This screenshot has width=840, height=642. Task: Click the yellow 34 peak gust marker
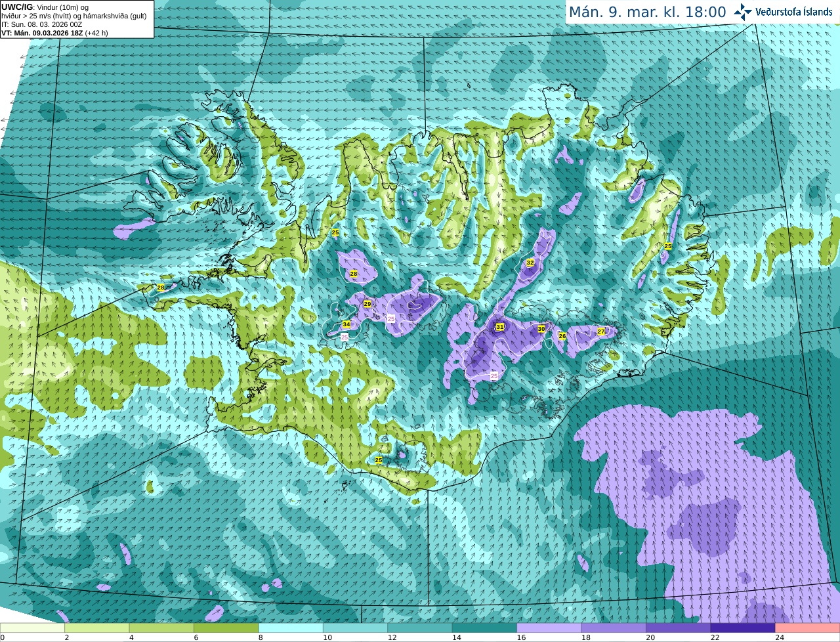point(346,324)
